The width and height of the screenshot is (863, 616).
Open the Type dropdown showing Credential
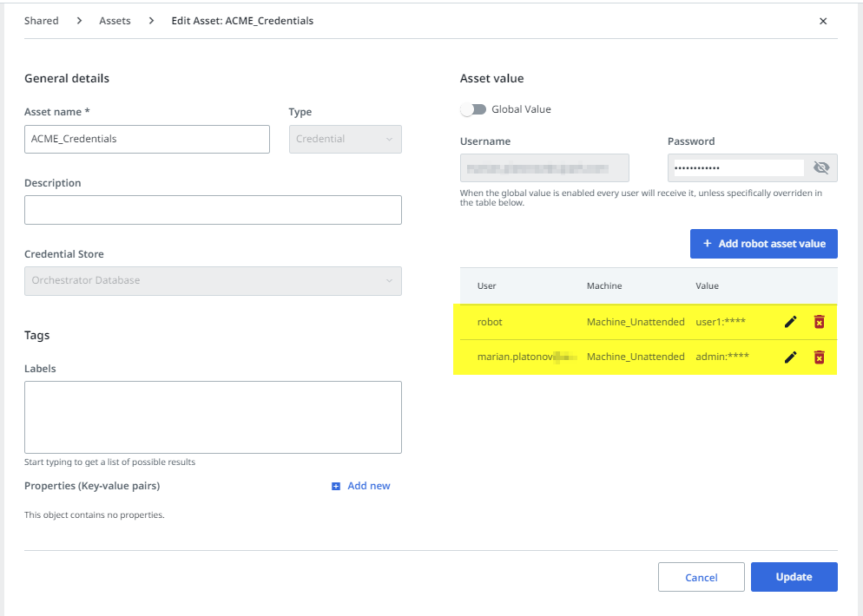[345, 139]
